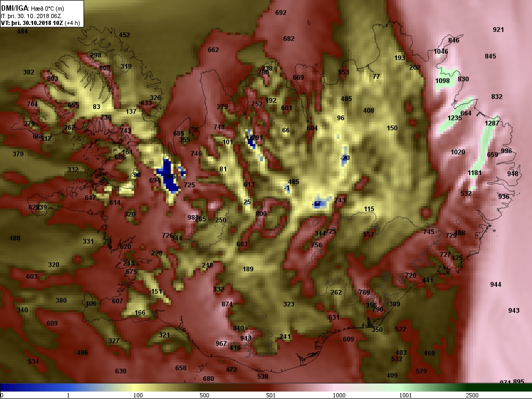532x399 pixels.
Task: Click the '-20' negative height value
Action: tap(345, 158)
